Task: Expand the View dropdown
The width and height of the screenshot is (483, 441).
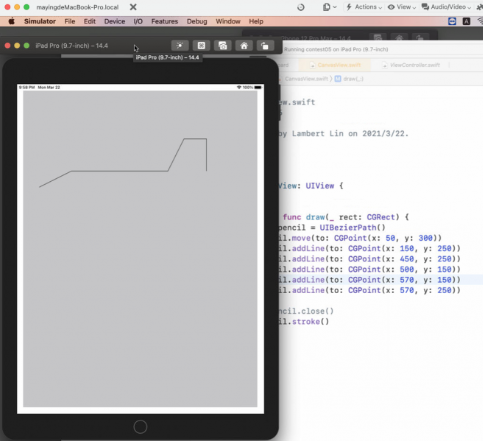Action: coord(402,7)
